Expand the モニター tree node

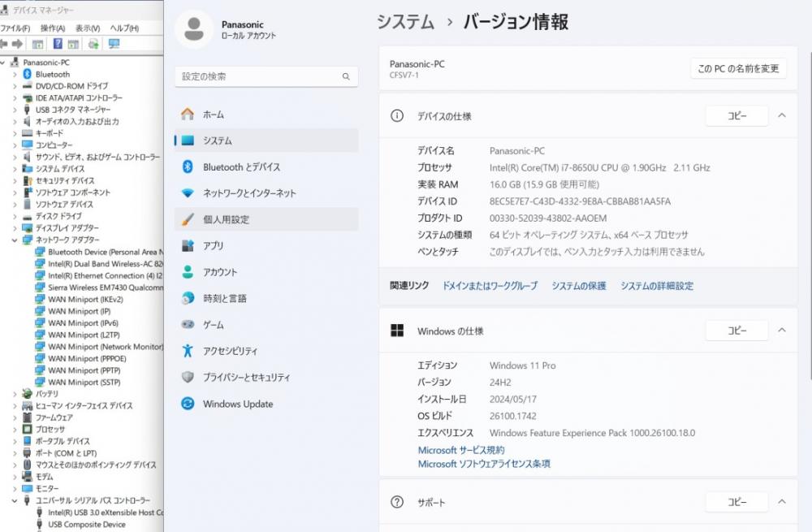[x=15, y=488]
